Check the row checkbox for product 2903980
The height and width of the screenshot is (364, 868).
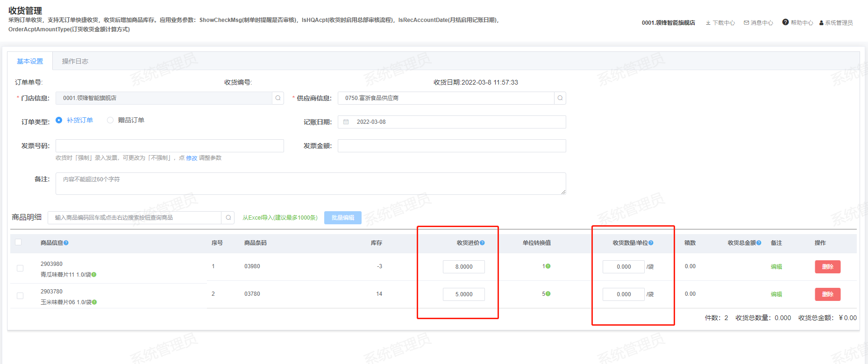20,268
